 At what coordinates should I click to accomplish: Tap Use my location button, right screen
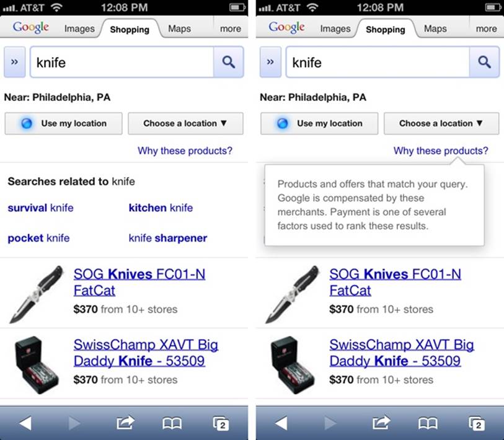point(319,123)
